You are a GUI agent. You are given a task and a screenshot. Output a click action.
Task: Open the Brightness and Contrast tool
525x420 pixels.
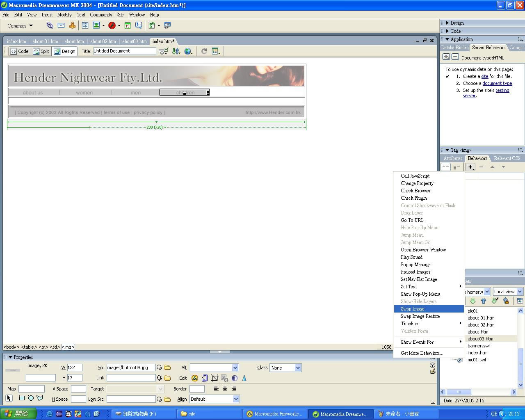(x=234, y=378)
